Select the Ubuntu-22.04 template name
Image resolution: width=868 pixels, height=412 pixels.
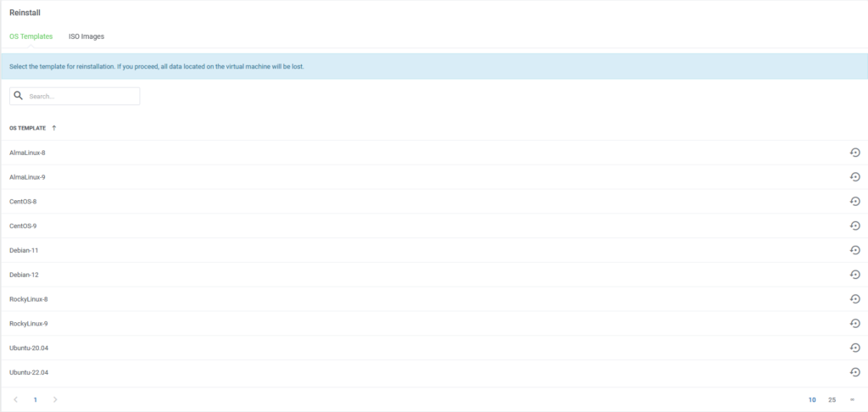click(x=29, y=372)
